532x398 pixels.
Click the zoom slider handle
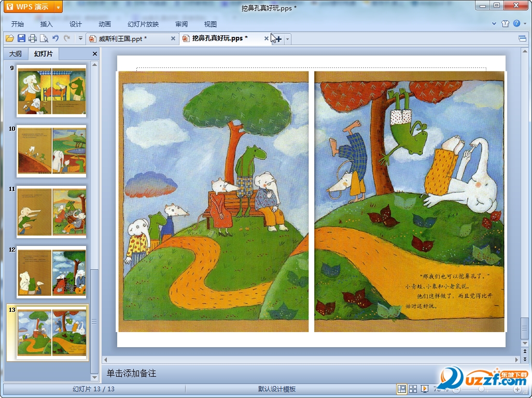pos(481,389)
